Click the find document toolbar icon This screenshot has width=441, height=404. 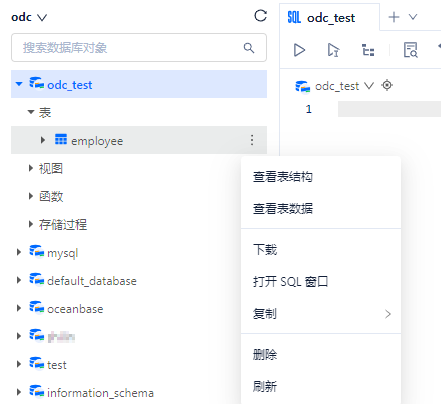[x=410, y=50]
